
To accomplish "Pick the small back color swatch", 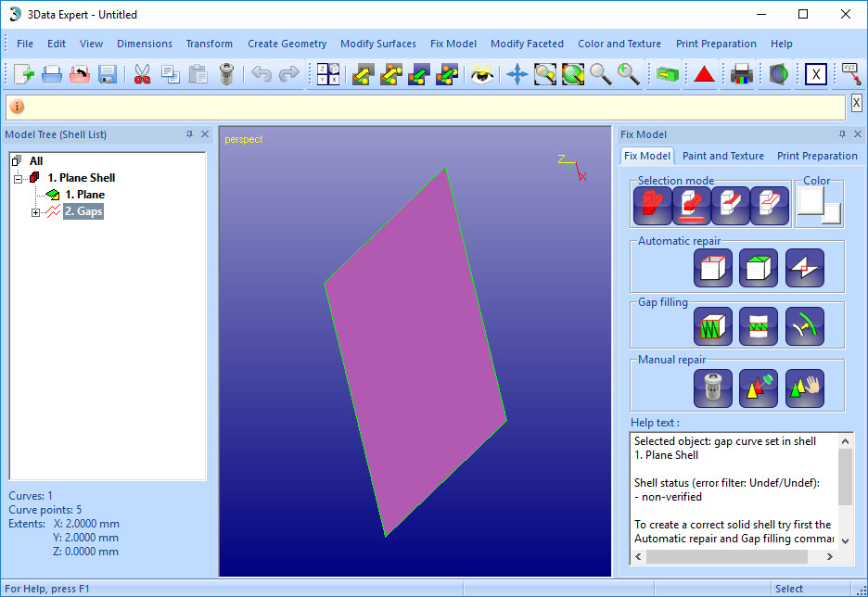I will (x=833, y=215).
